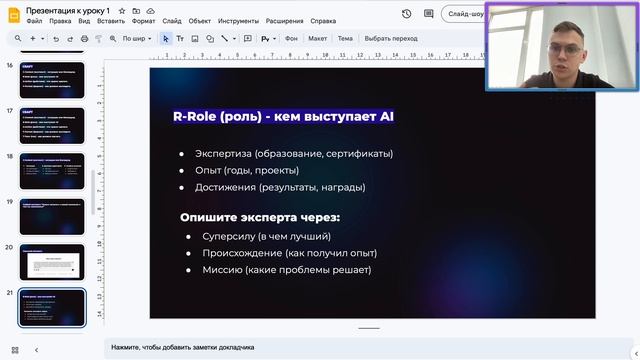Redo the last action
The width and height of the screenshot is (640, 360).
tap(70, 39)
